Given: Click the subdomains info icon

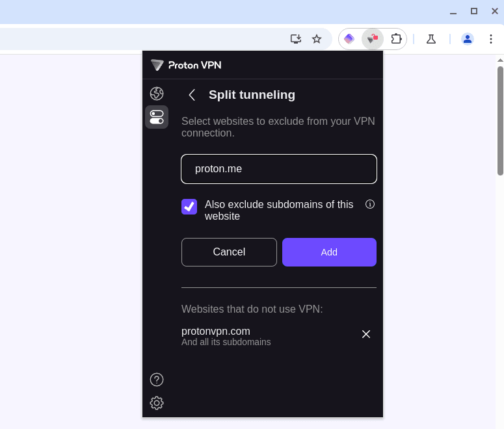Looking at the screenshot, I should tap(370, 204).
